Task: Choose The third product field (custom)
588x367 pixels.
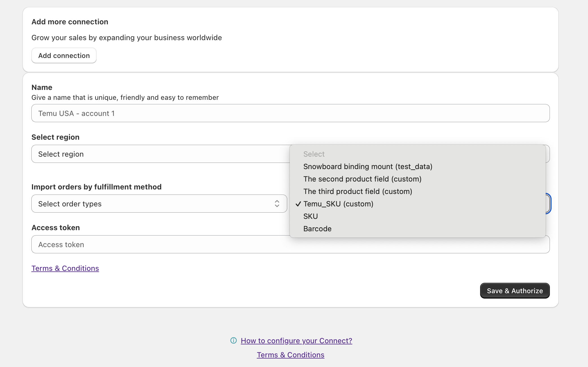Action: (358, 191)
